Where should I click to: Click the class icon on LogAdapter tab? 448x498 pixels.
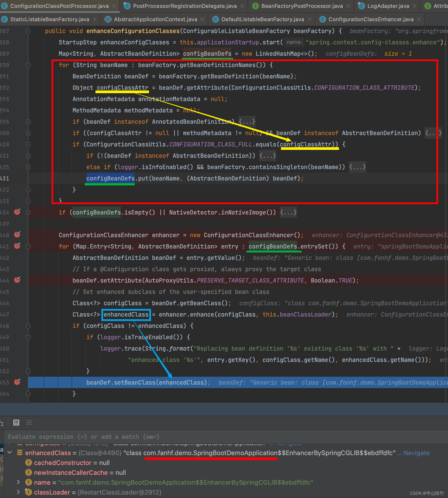click(361, 5)
